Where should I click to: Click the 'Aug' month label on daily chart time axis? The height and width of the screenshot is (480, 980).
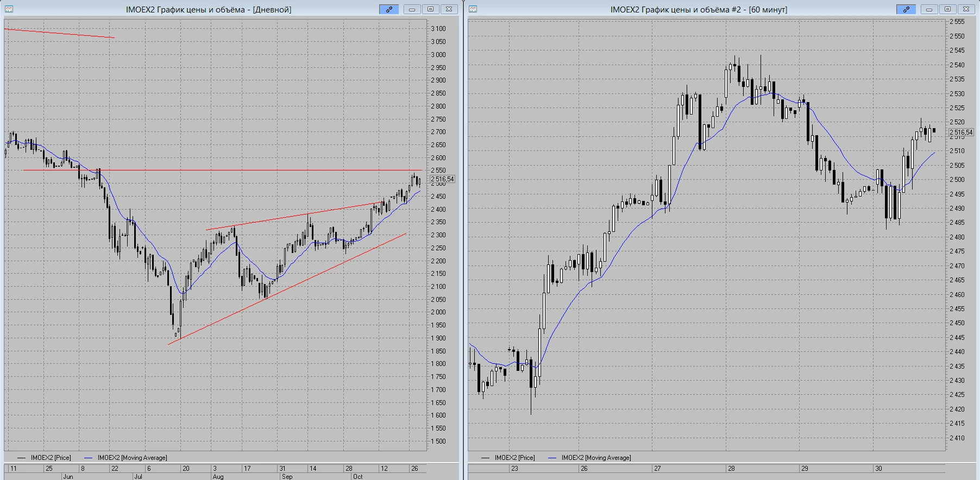coord(218,476)
